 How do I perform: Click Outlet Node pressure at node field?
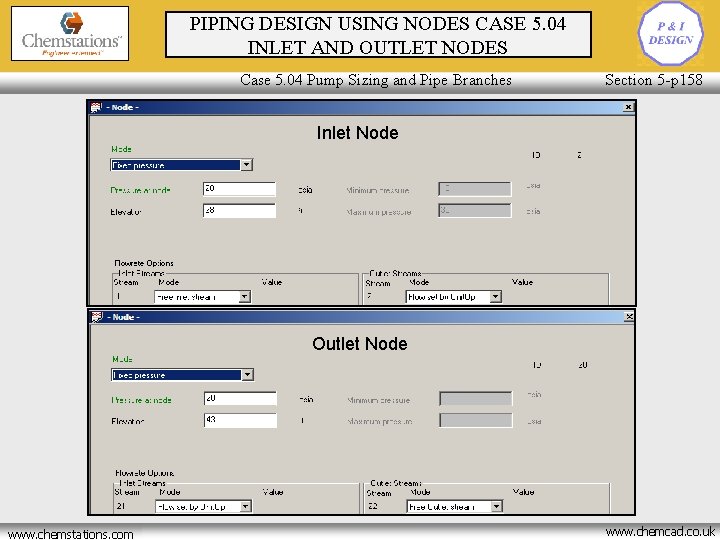pos(240,399)
